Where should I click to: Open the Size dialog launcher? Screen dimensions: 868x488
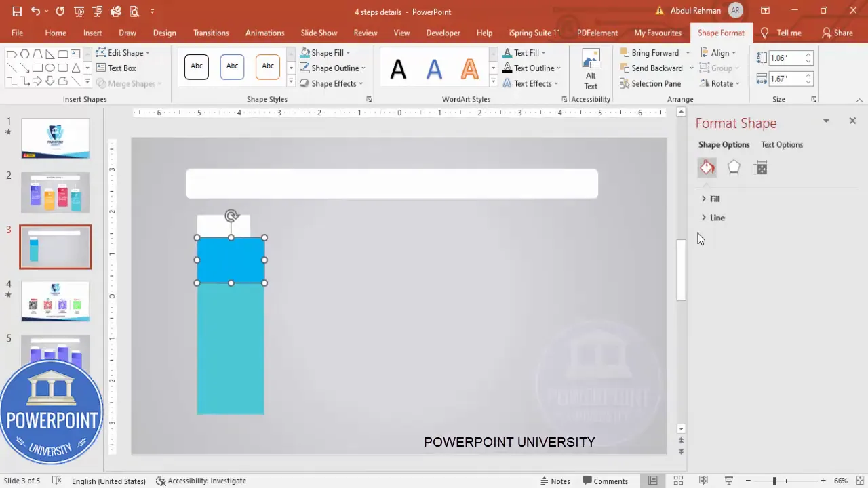click(814, 100)
